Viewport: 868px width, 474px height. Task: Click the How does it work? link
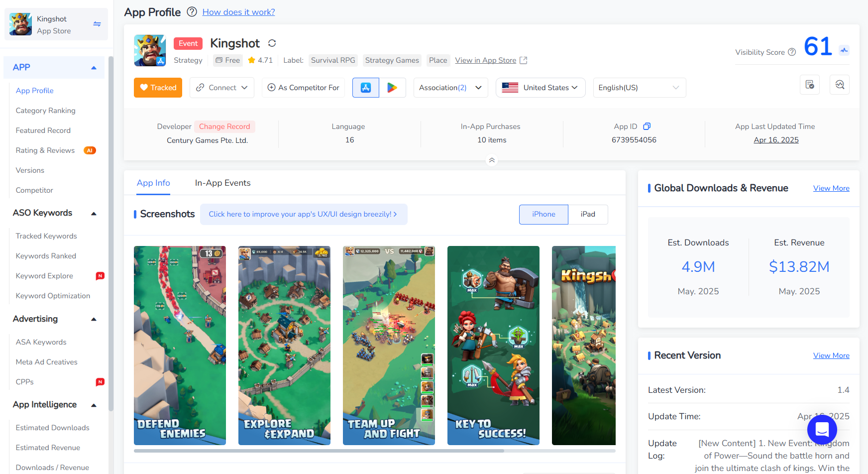(x=238, y=12)
